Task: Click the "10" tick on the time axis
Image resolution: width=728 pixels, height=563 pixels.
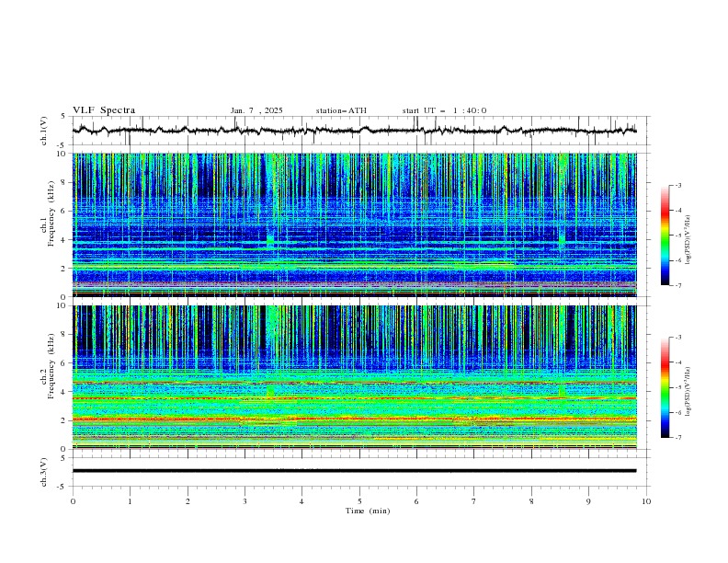Action: tap(646, 501)
